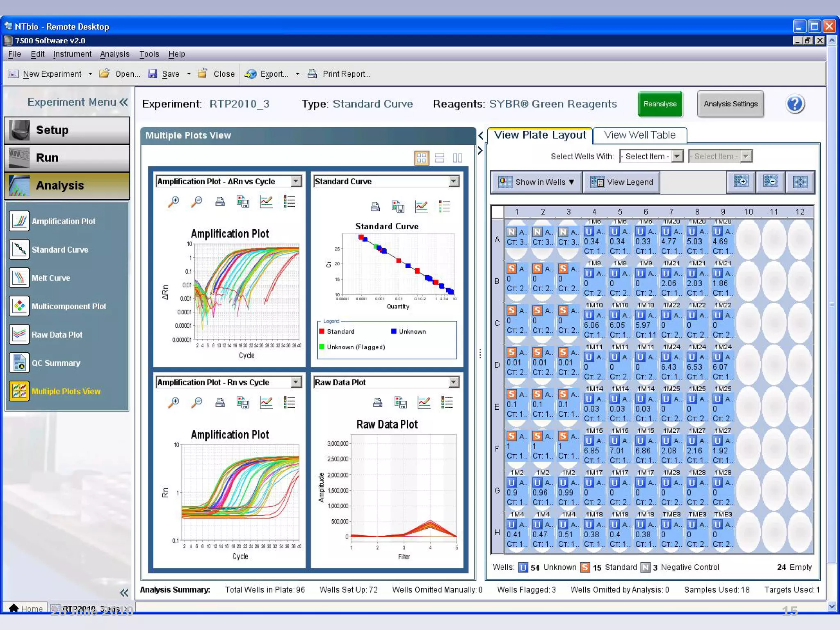Zoom in on the ΔRn amplification plot
This screenshot has height=630, width=840.
[173, 201]
